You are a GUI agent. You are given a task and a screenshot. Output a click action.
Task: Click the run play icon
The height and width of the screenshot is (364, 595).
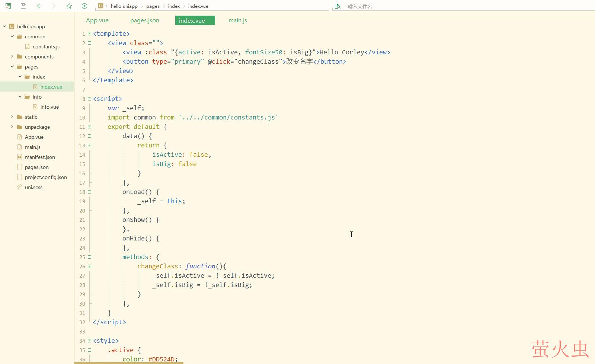coord(84,6)
